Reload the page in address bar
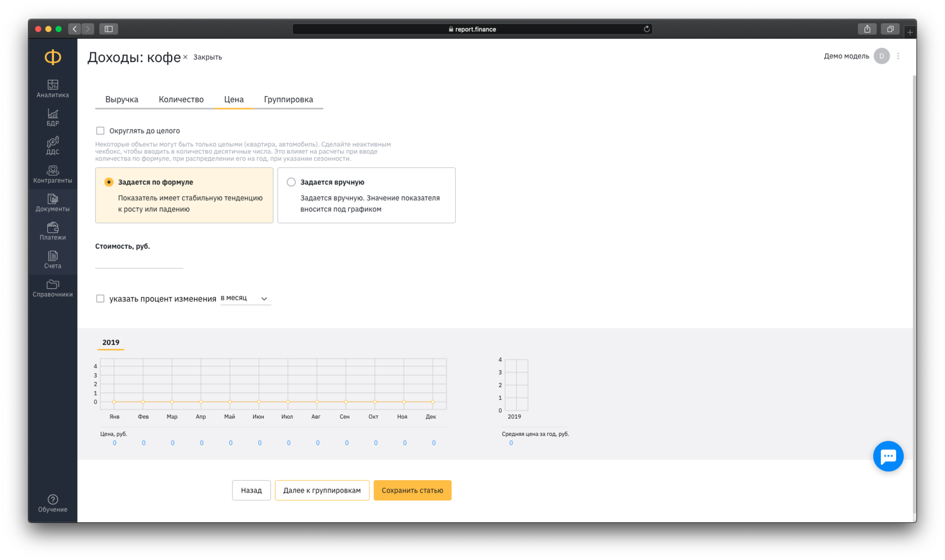This screenshot has height=560, width=945. click(647, 29)
